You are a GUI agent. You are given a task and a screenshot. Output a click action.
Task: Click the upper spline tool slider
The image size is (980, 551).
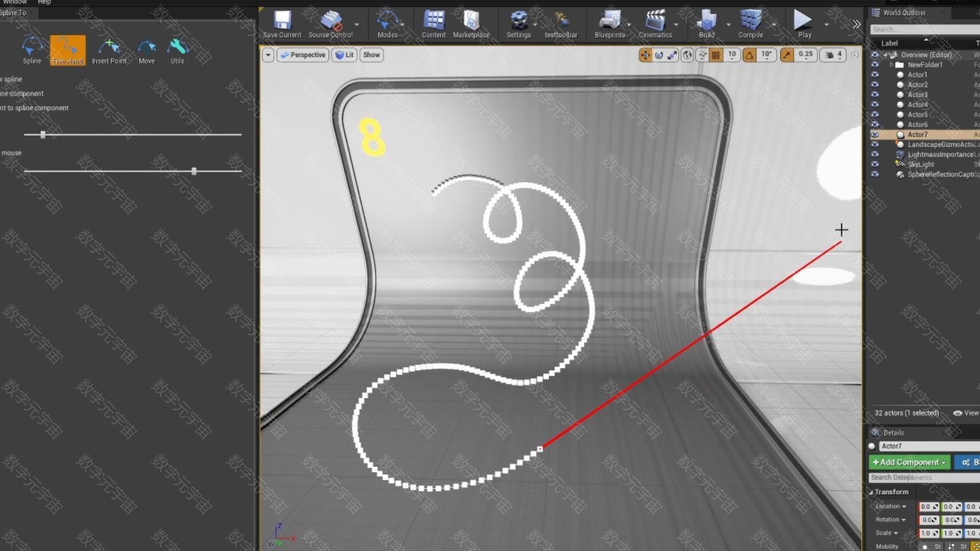point(132,135)
